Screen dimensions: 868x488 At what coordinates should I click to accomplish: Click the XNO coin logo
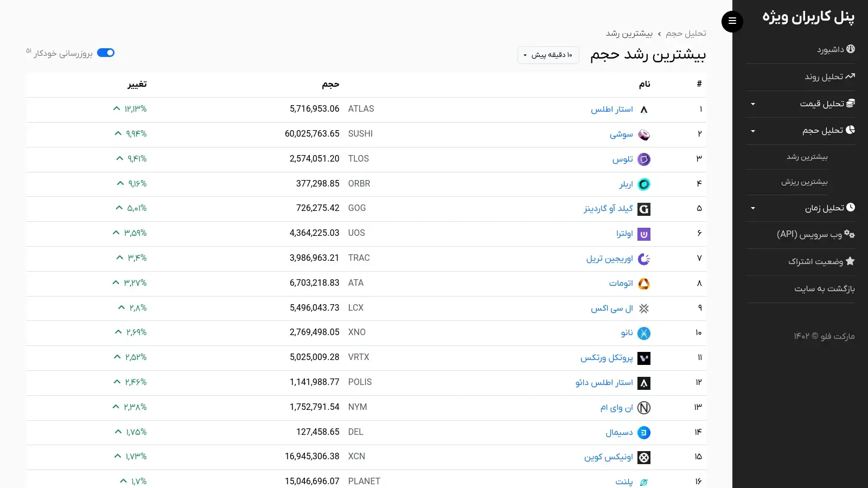(x=644, y=333)
